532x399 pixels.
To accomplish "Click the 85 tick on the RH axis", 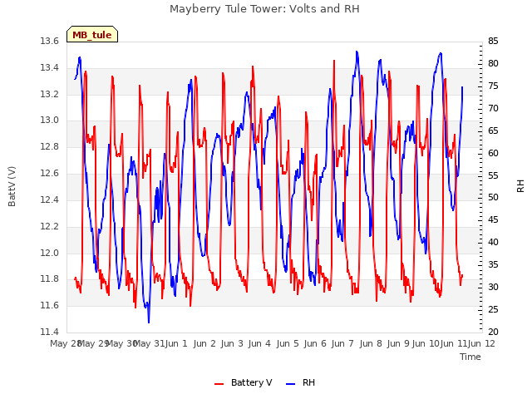I will click(x=493, y=41).
